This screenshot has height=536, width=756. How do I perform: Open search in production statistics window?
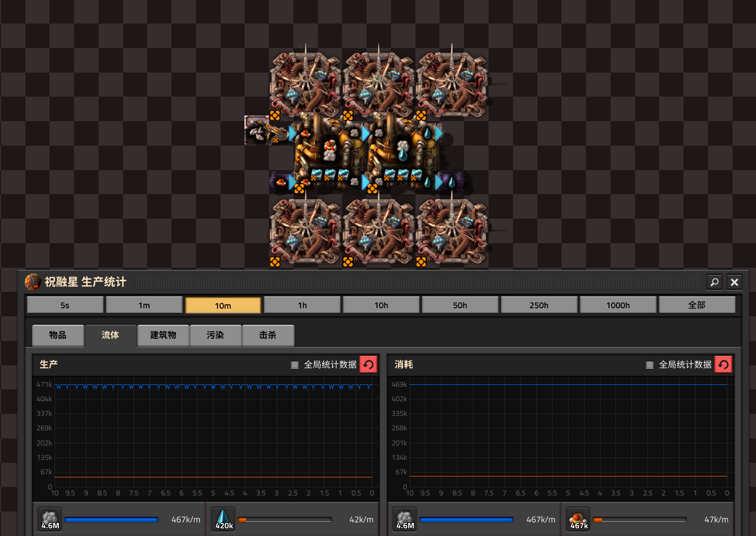tap(714, 282)
